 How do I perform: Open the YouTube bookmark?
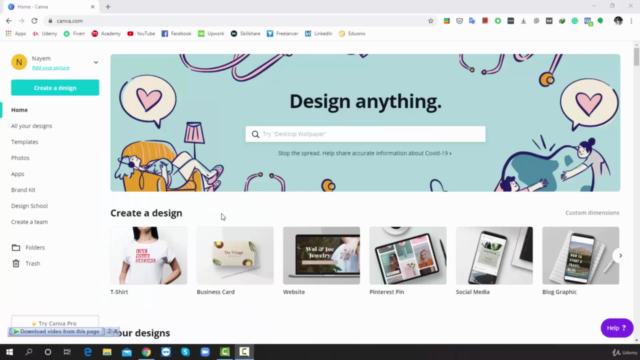click(141, 33)
